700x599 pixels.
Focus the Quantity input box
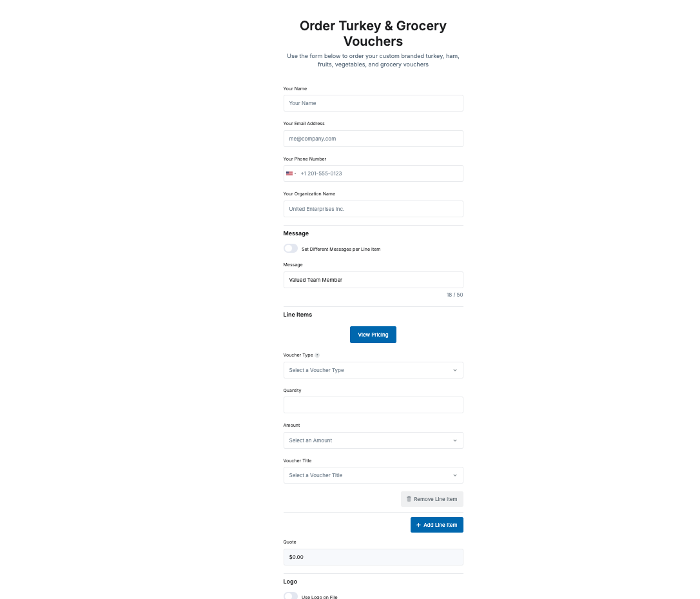(x=373, y=405)
